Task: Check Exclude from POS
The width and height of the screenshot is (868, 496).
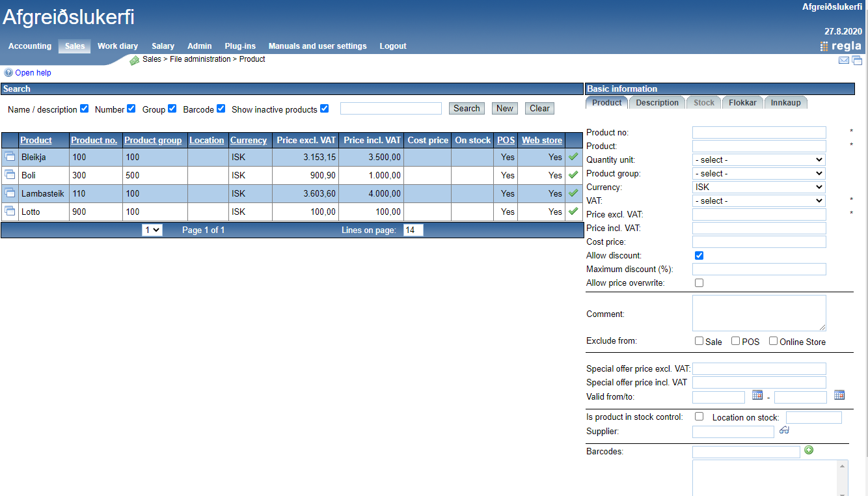Action: pos(735,341)
